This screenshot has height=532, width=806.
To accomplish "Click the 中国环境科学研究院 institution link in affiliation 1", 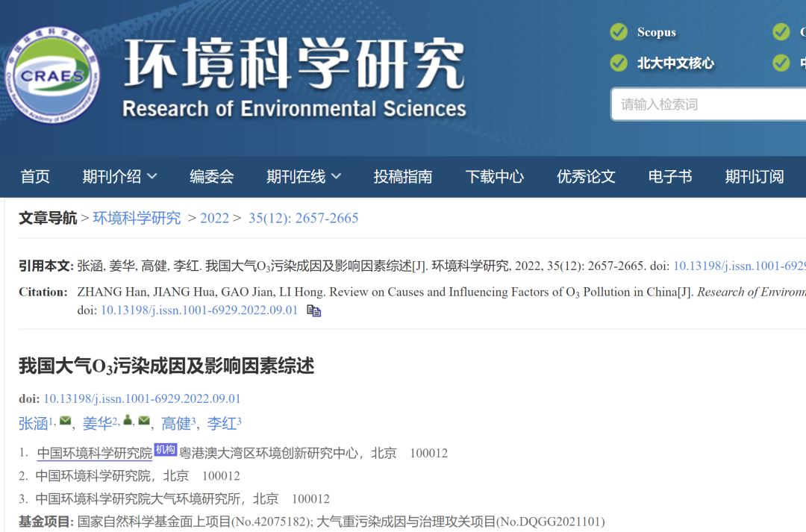I will click(x=95, y=453).
